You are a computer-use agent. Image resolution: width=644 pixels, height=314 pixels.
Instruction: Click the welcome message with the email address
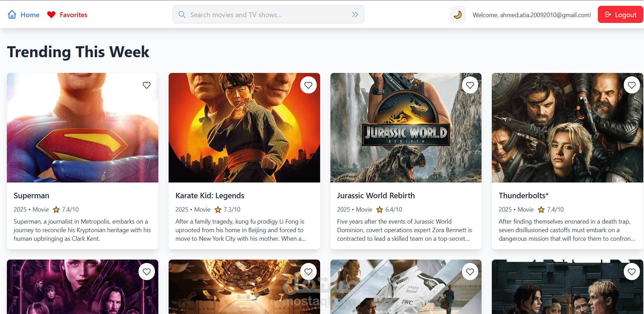pyautogui.click(x=532, y=15)
